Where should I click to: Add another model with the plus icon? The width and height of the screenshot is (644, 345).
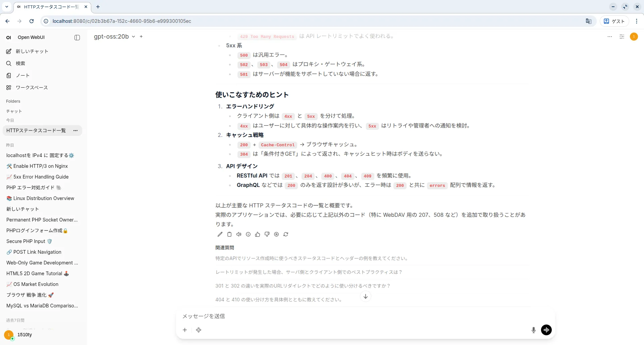click(x=141, y=37)
